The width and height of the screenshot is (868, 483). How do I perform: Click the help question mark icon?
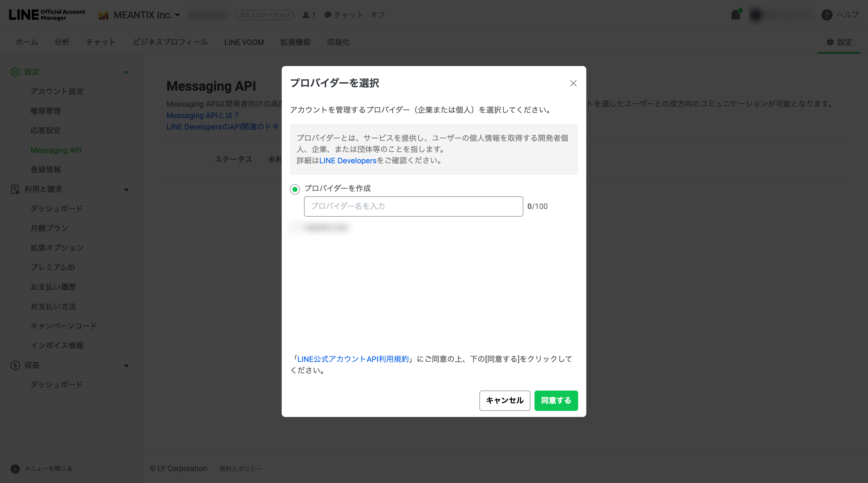827,15
